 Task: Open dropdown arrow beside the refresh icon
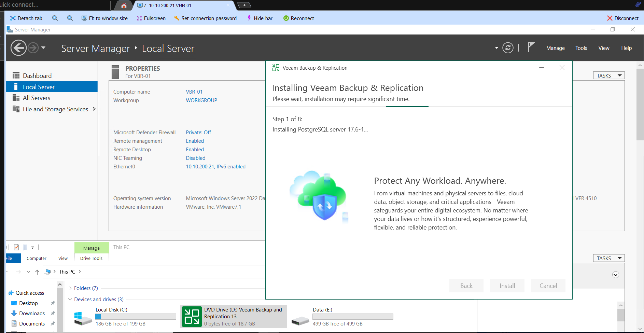(496, 48)
